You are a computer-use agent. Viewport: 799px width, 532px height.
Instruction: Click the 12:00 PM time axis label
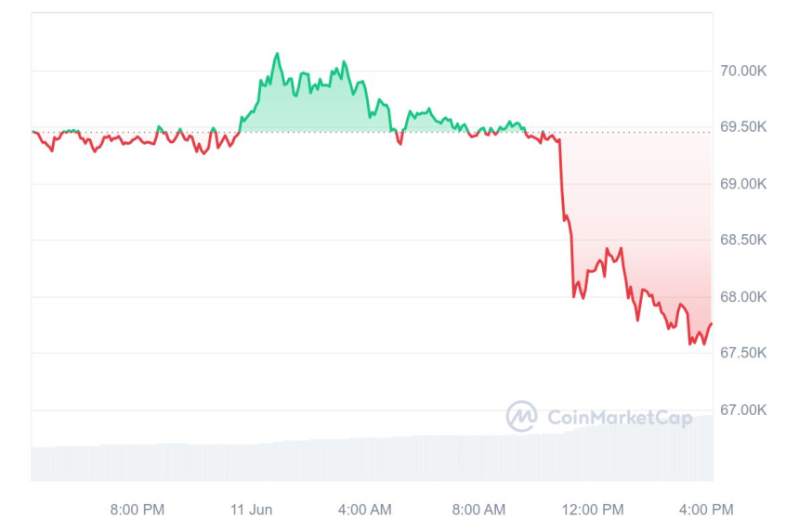(x=595, y=509)
